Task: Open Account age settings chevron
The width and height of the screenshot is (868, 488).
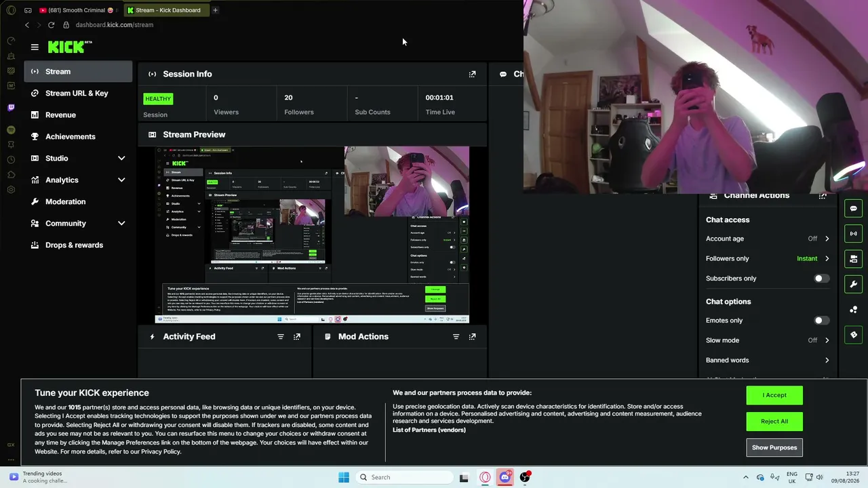Action: 827,239
